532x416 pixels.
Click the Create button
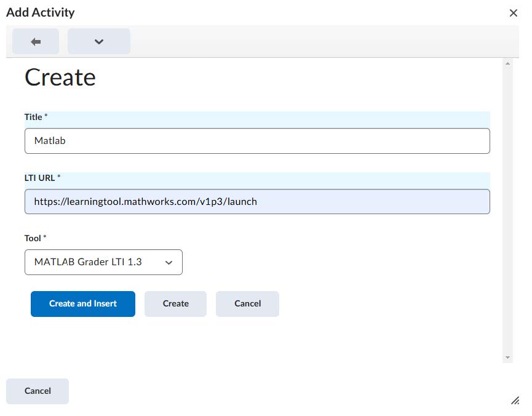click(175, 304)
